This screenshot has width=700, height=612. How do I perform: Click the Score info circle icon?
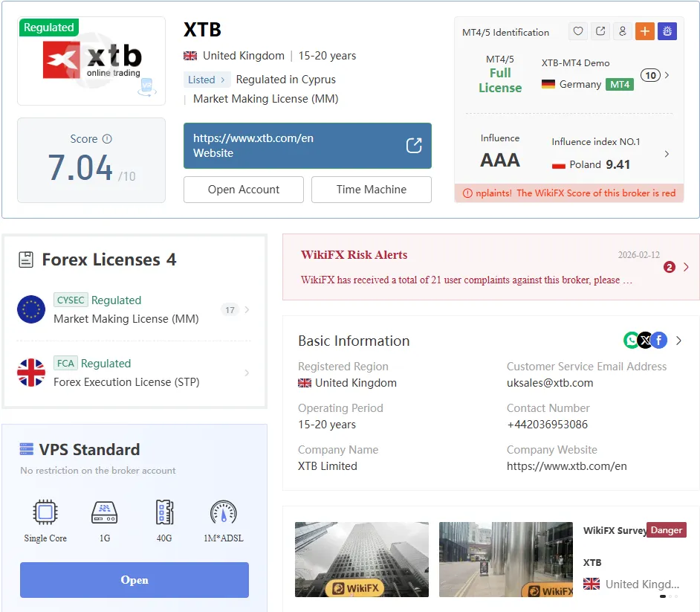[107, 139]
